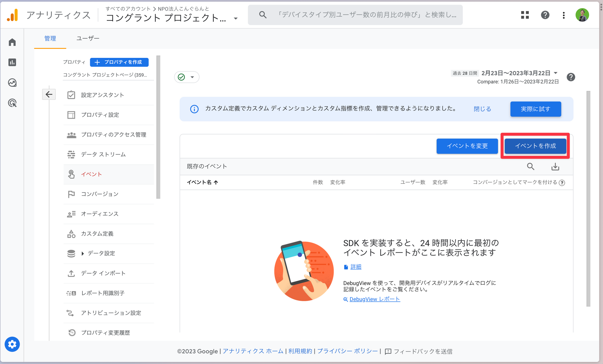Screen dimensions: 603x364
Task: Click help icon next to mark as conversion
Action: pyautogui.click(x=562, y=183)
